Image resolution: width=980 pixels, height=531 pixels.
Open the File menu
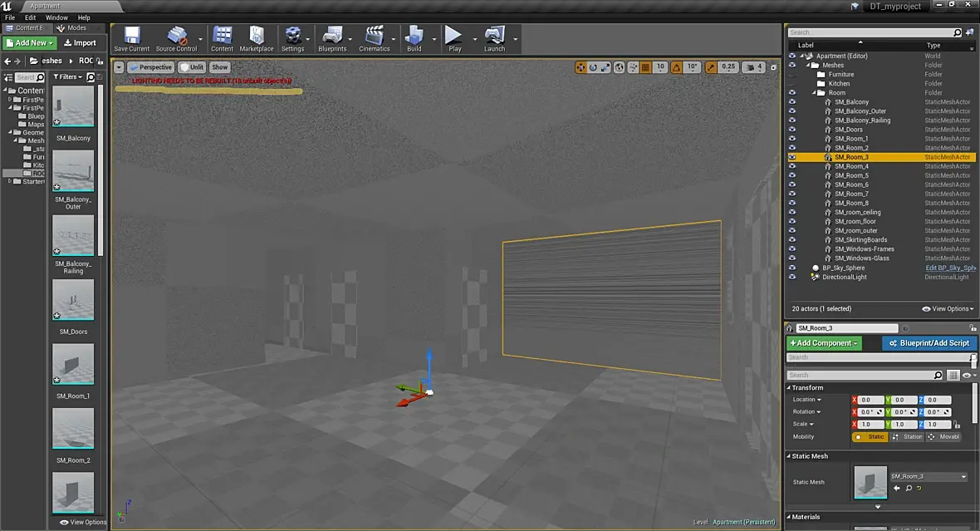(10, 17)
